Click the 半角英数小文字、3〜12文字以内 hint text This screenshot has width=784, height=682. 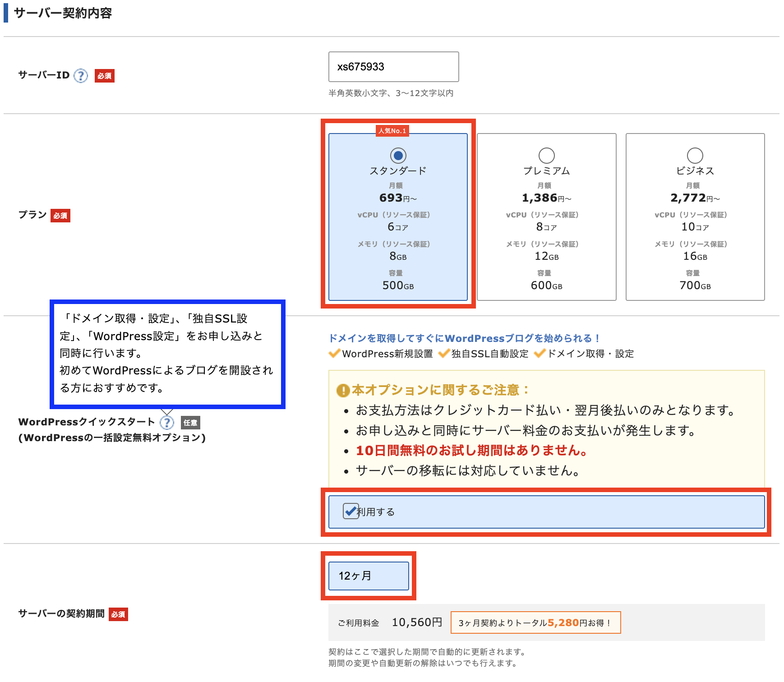tap(391, 93)
